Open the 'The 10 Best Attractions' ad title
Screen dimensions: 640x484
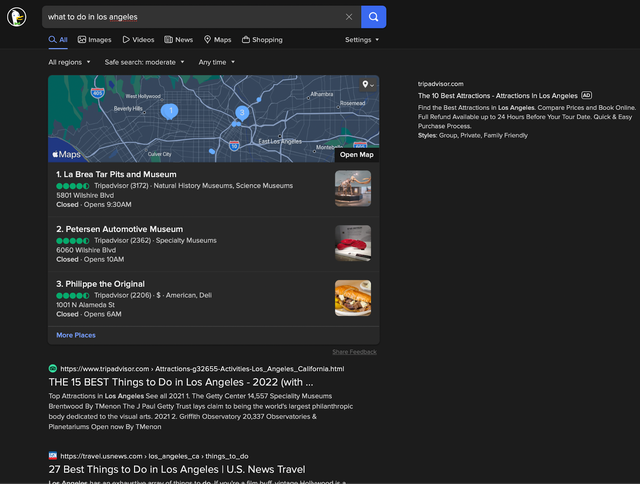(498, 95)
